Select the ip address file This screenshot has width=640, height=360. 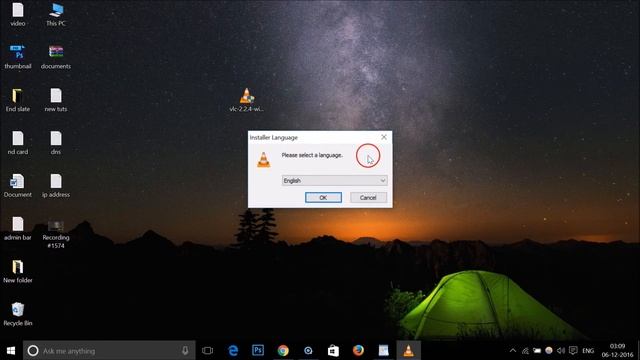click(x=56, y=186)
